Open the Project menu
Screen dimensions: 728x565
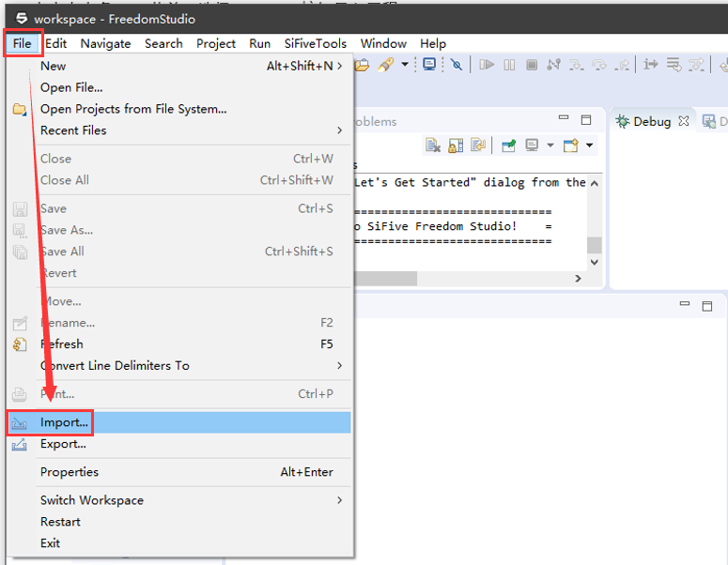216,43
